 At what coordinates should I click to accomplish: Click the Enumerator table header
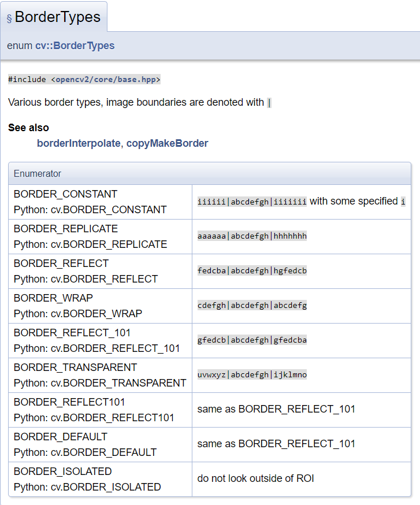click(x=38, y=173)
